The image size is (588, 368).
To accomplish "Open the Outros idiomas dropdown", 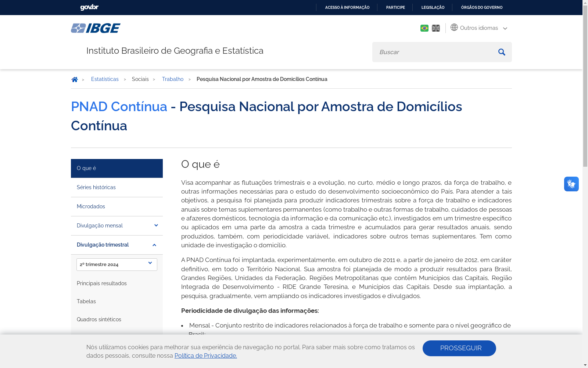I will 479,28.
